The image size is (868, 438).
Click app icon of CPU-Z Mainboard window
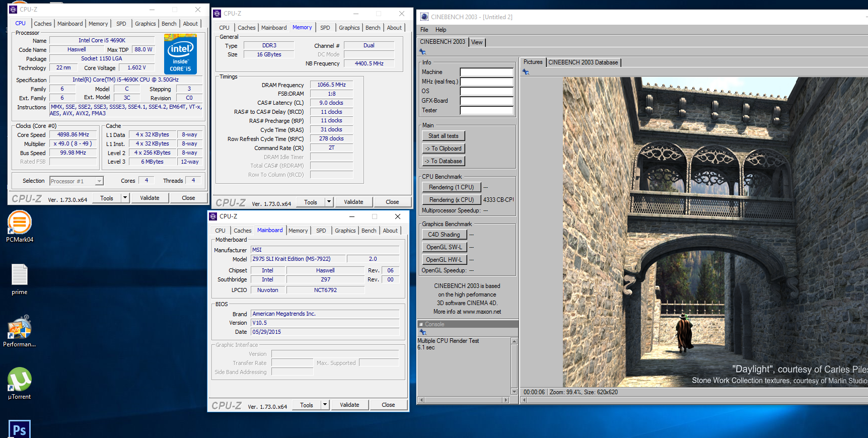pos(213,216)
